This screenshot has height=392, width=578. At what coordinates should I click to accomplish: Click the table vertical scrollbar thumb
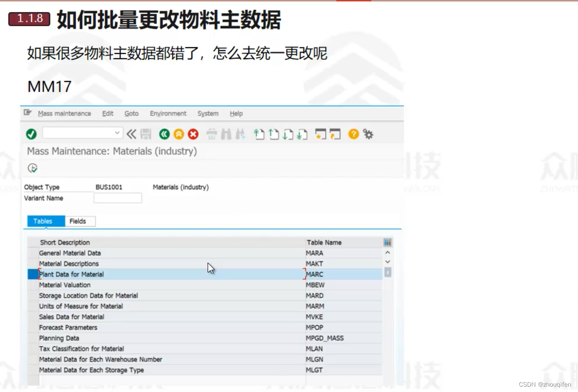point(388,272)
